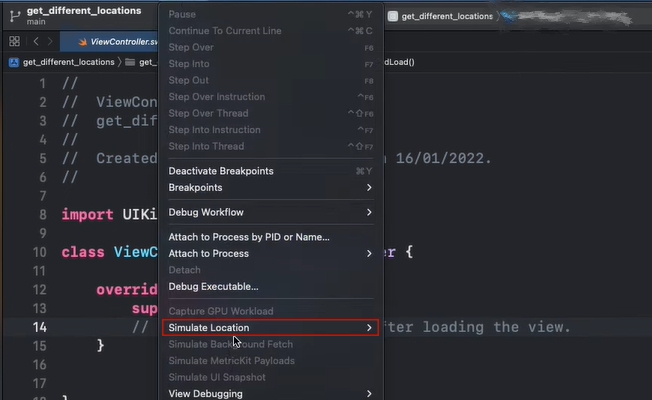This screenshot has height=400, width=652.
Task: Click the closing brace on line 15
Action: tap(100, 346)
